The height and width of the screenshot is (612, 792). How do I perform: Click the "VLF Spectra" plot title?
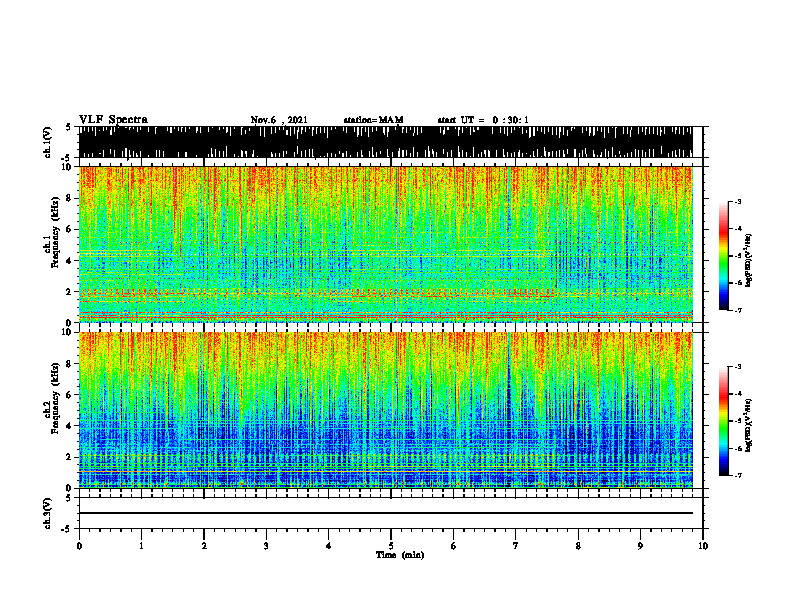pos(113,120)
